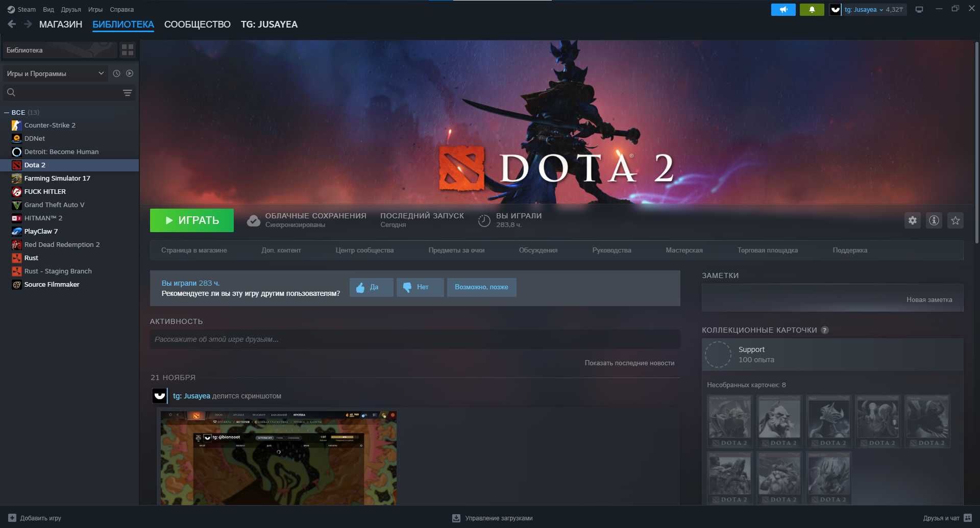Click the forward navigation arrow
980x528 pixels.
point(28,24)
